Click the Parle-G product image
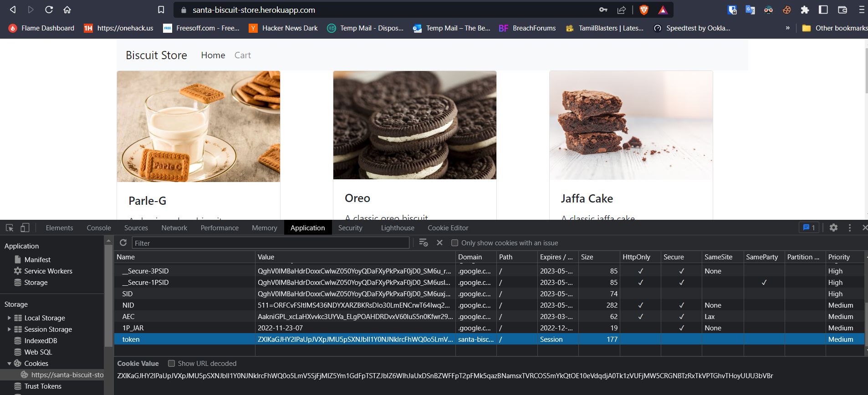This screenshot has height=395, width=868. click(199, 127)
